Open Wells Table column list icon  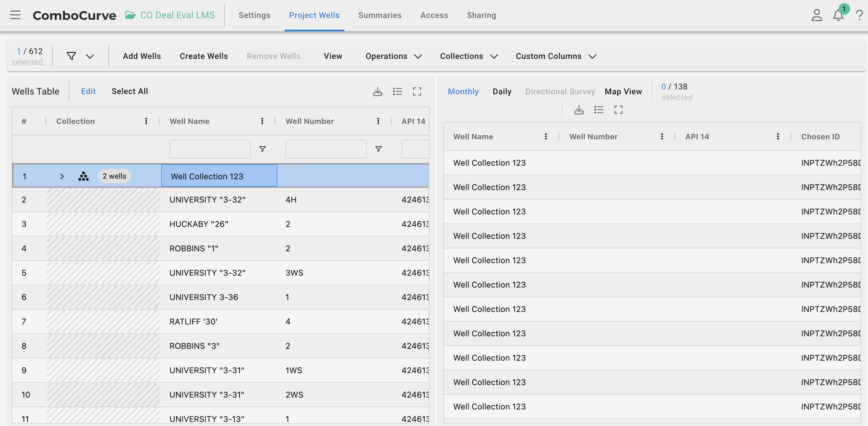point(397,91)
